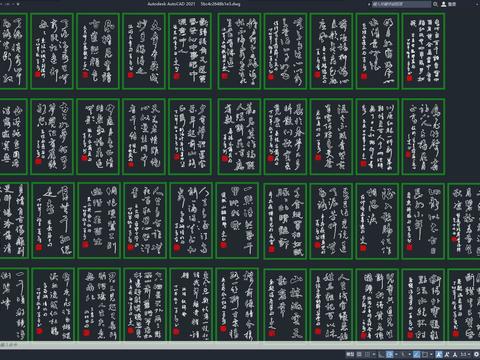Viewport: 480px width, 360px height.
Task: Toggle polar tracking status bar icon
Action: tap(389, 354)
